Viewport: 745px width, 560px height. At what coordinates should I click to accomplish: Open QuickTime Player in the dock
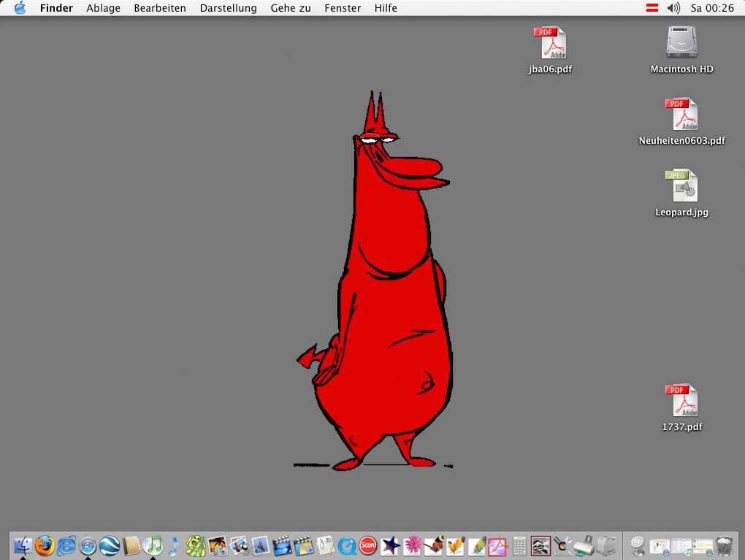[347, 545]
